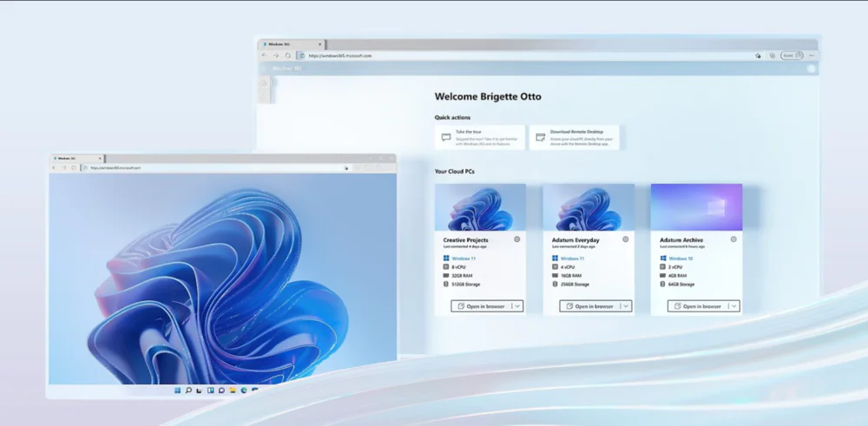Viewport: 868px width, 426px height.
Task: Open Start menu on Cloud PC taskbar
Action: [x=178, y=390]
